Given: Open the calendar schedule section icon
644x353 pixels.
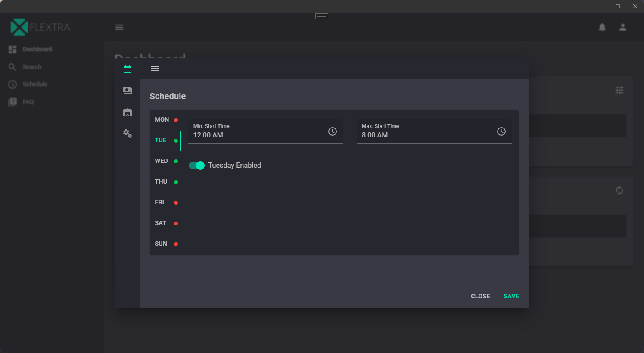Looking at the screenshot, I should (x=128, y=69).
